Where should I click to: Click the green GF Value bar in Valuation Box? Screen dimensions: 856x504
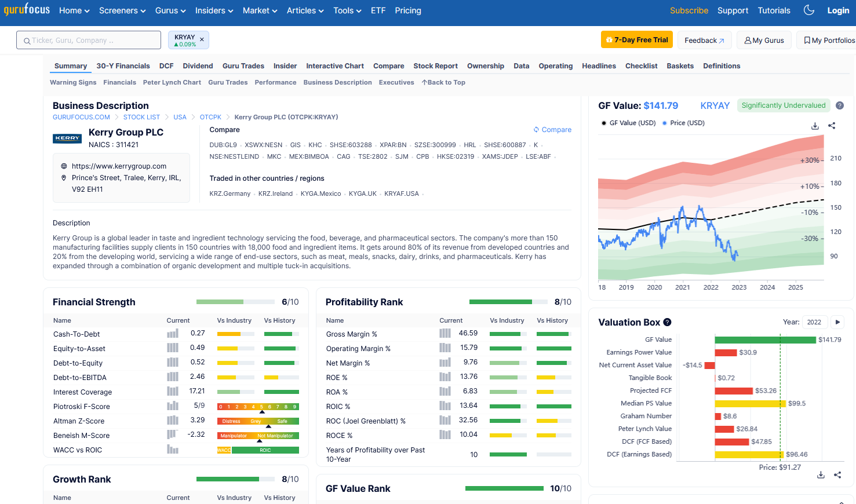(x=765, y=339)
